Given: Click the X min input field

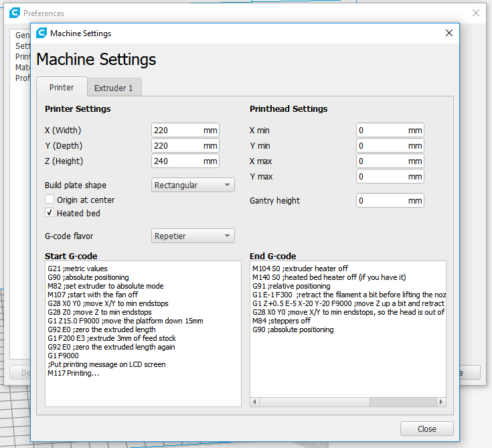Looking at the screenshot, I should [x=390, y=131].
